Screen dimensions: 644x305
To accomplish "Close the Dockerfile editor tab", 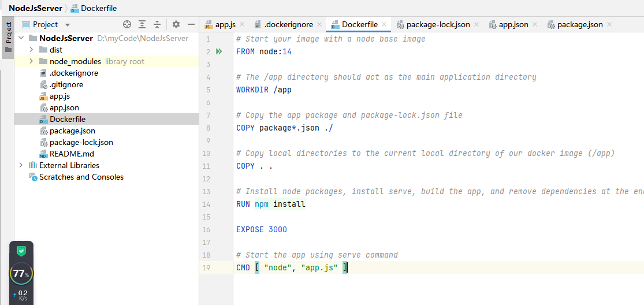I will [x=385, y=24].
